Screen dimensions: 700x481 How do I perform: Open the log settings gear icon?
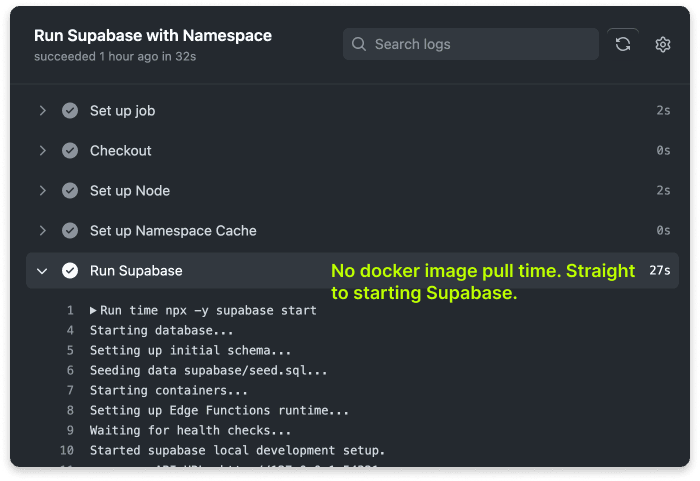pos(662,44)
